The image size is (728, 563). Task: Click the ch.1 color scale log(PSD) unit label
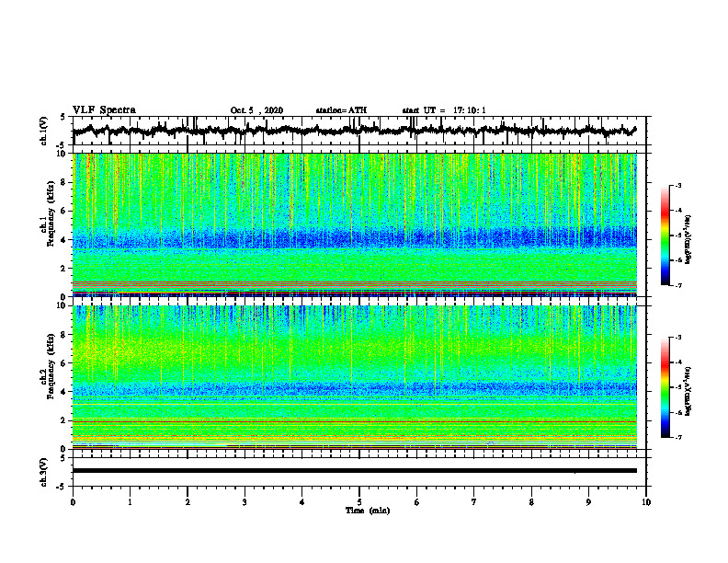tap(688, 240)
